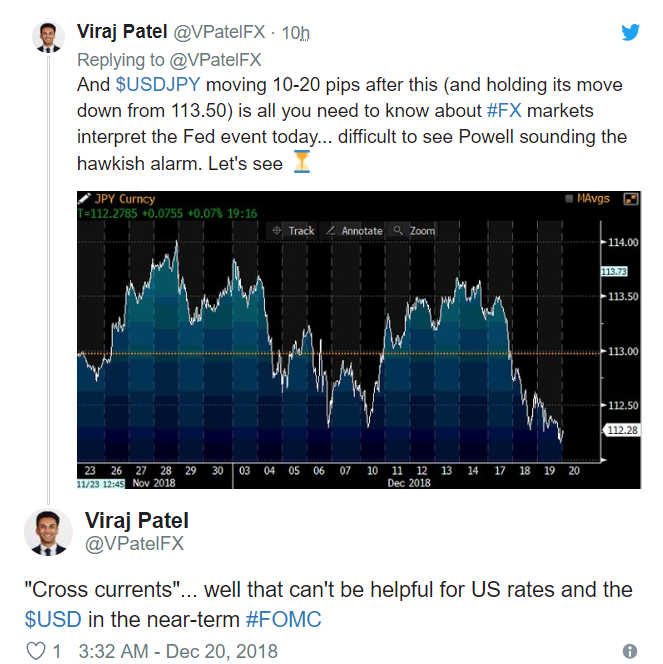Click the @VPatelFX reply mention link
The height and width of the screenshot is (664, 663).
click(213, 59)
